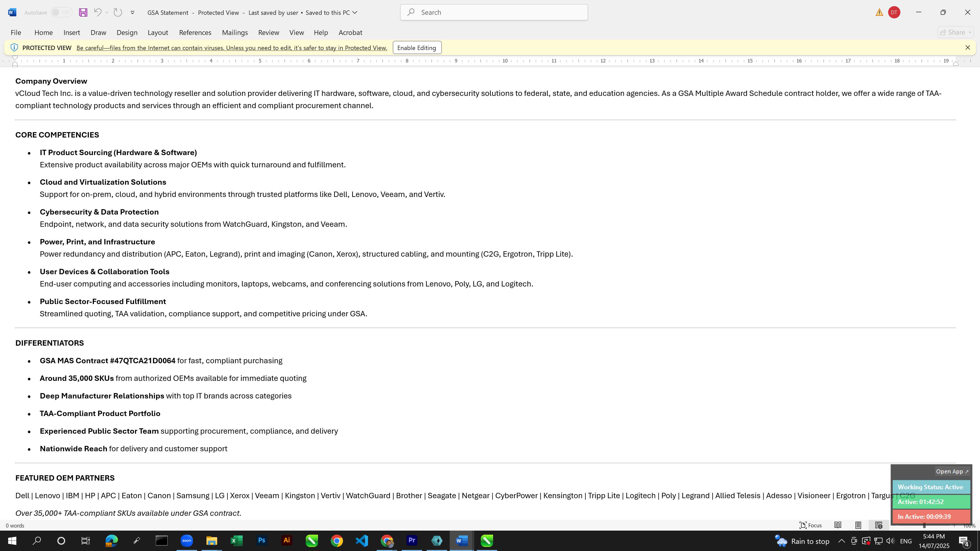Open the Acrobat tab
980x551 pixels.
point(350,32)
